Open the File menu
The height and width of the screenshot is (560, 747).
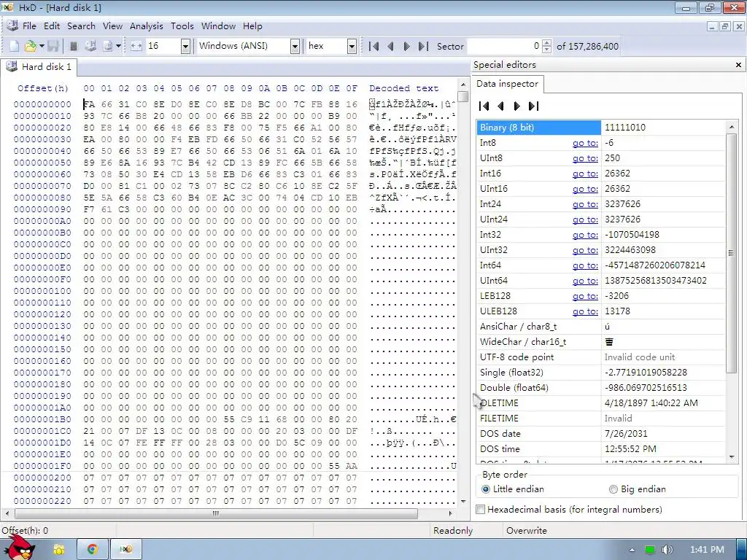pyautogui.click(x=29, y=26)
